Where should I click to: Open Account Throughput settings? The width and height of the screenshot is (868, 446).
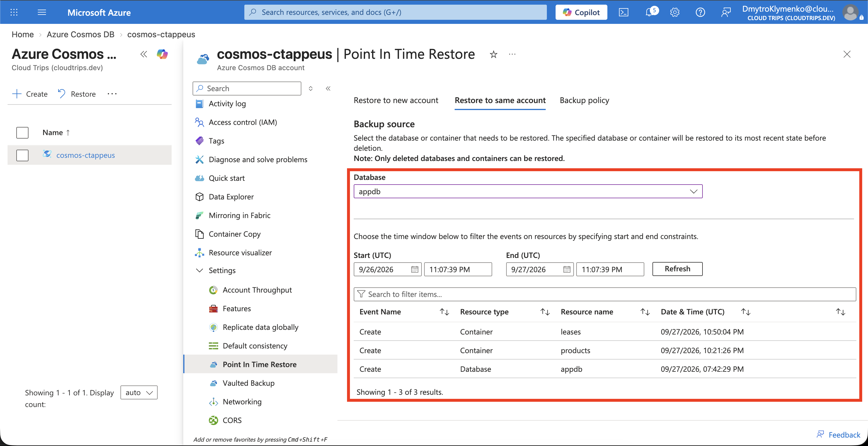coord(257,290)
